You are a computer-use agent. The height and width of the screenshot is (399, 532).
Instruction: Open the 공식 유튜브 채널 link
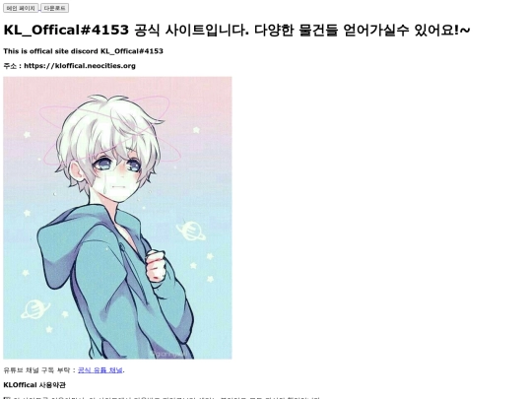(100, 370)
